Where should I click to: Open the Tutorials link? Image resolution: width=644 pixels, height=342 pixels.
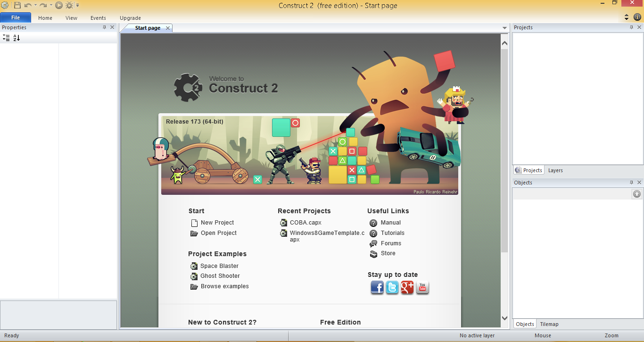(x=393, y=233)
